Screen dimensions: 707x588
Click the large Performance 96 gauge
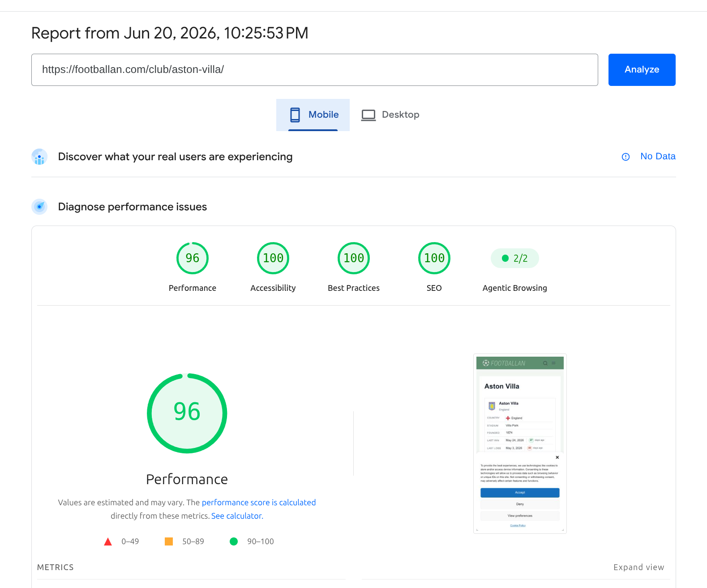tap(187, 413)
